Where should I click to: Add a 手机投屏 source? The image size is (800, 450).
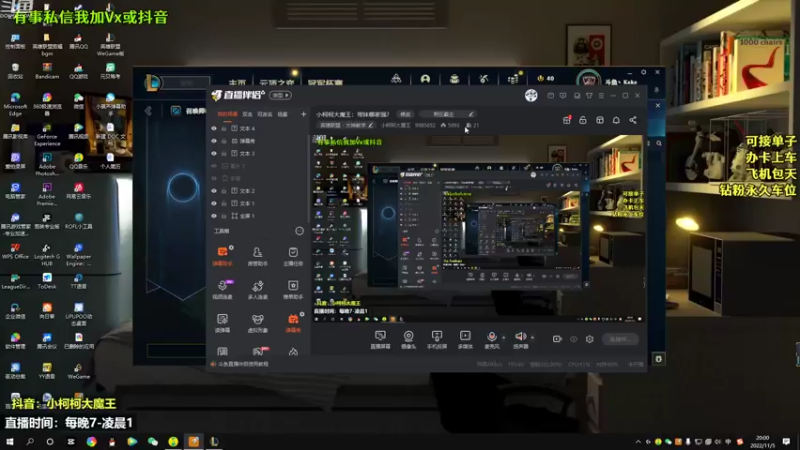(437, 339)
